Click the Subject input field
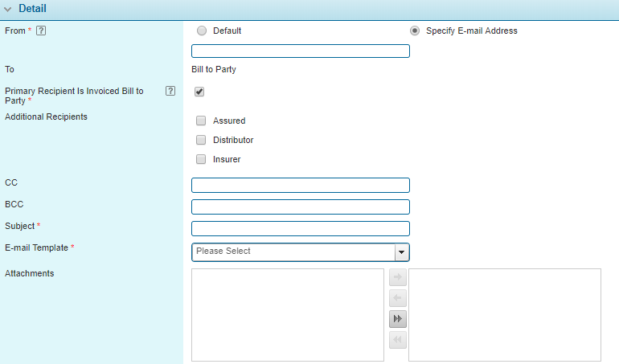The image size is (619, 364). point(301,229)
